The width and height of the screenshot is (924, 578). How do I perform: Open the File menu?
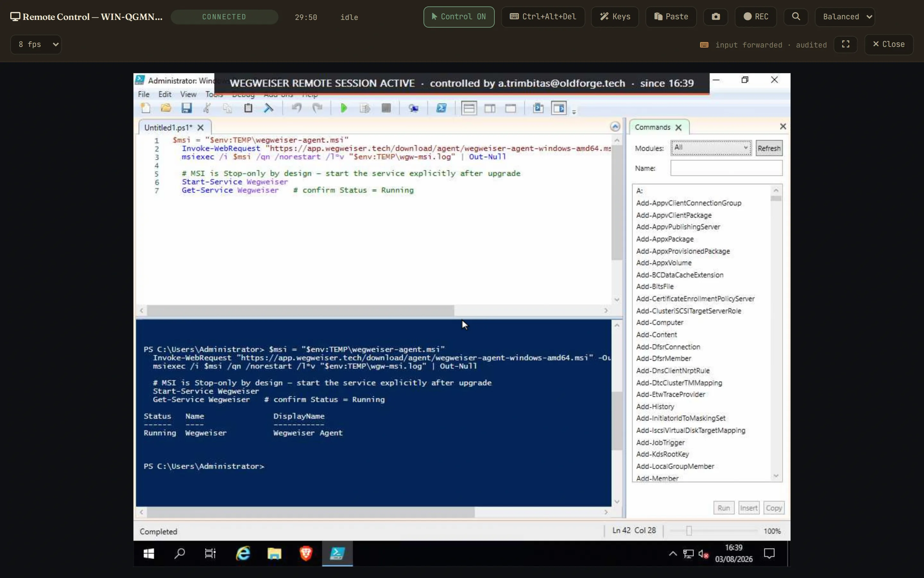coord(143,94)
